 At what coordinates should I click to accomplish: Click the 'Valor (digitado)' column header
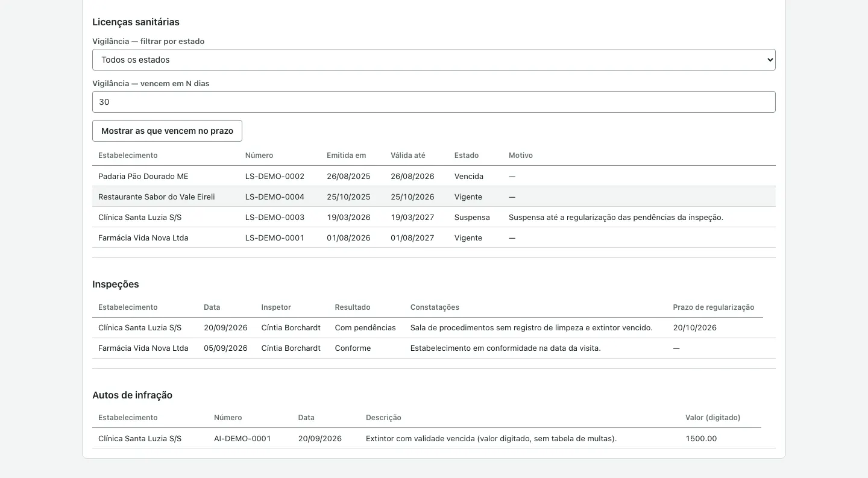tap(712, 418)
